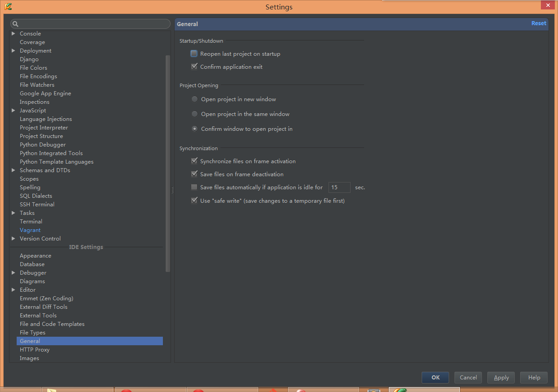Screen dimensions: 558x392
Task: Open Help for this settings page
Action: point(534,378)
